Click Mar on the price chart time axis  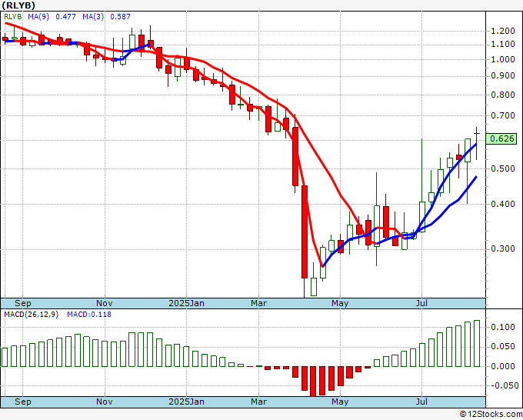coord(259,303)
